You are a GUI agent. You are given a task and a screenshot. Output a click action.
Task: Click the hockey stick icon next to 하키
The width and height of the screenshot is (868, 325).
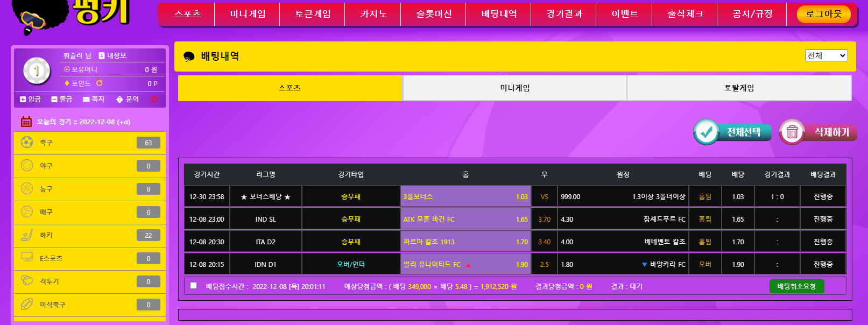point(27,235)
